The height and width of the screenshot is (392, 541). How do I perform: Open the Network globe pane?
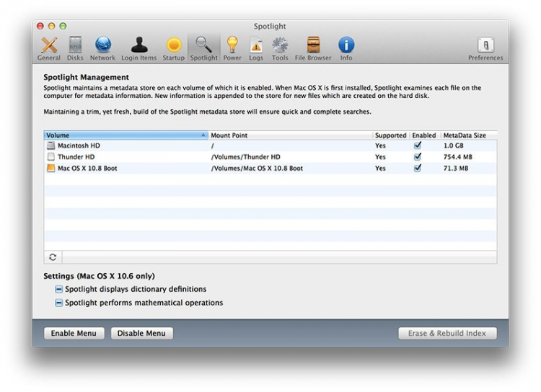tap(103, 48)
